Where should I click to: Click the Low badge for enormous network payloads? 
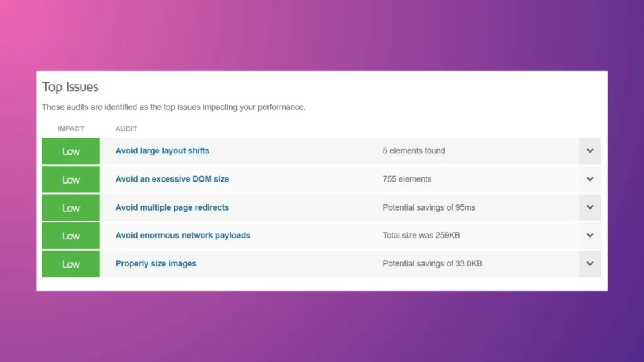tap(70, 235)
